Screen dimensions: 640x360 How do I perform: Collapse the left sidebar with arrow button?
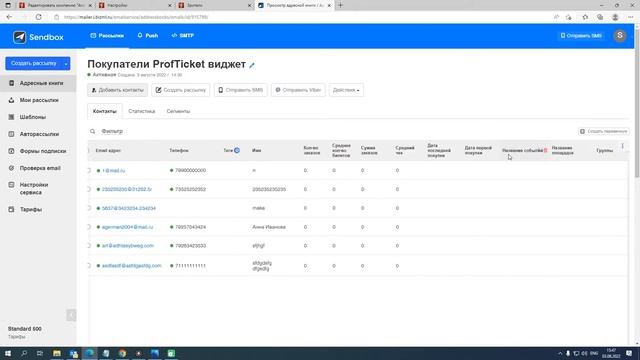pyautogui.click(x=71, y=315)
